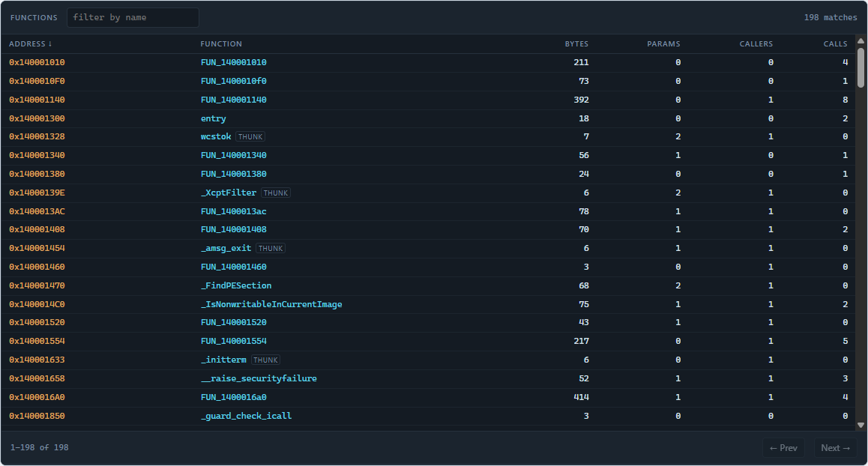This screenshot has height=466, width=868.
Task: Sort by the BYTES column header
Action: tap(576, 43)
